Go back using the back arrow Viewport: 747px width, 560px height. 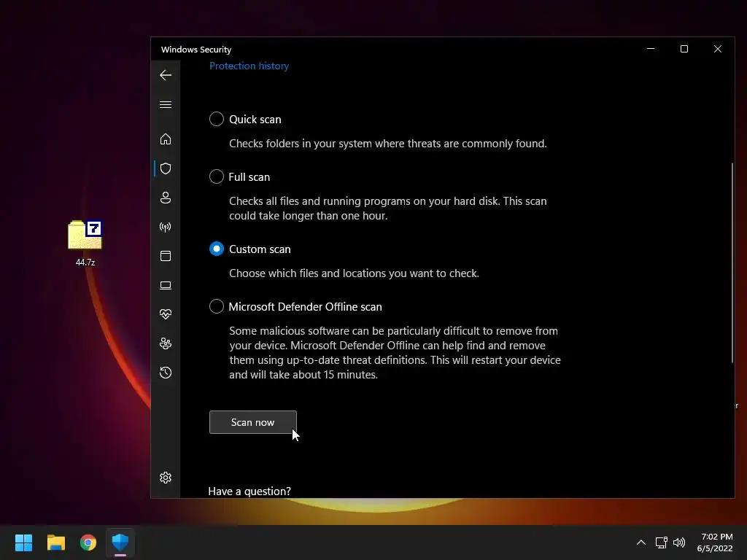pos(166,75)
